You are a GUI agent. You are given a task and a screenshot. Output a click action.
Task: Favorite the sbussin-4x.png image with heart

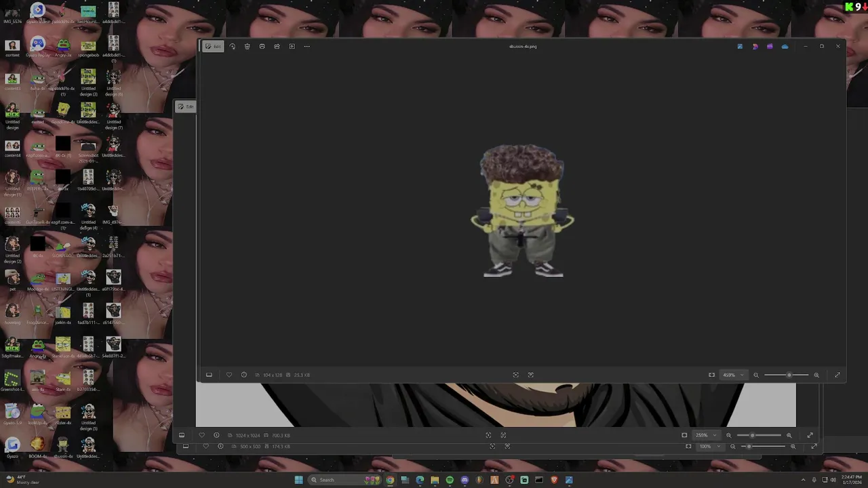coord(229,375)
